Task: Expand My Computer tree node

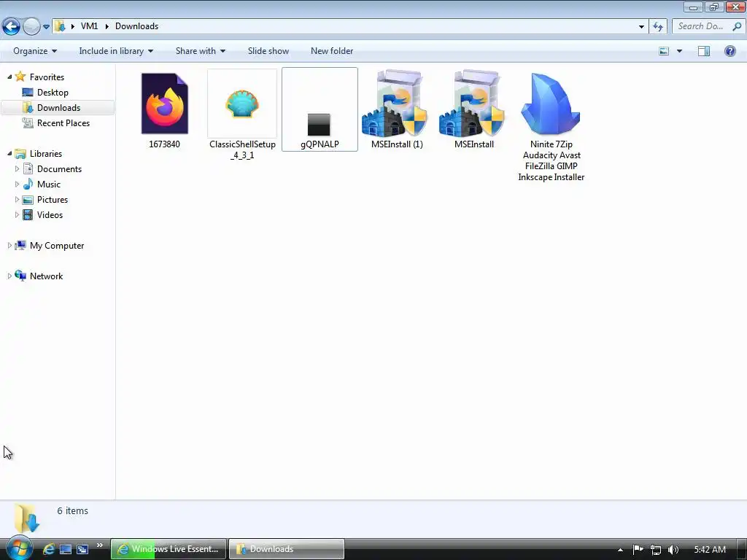Action: pos(9,245)
